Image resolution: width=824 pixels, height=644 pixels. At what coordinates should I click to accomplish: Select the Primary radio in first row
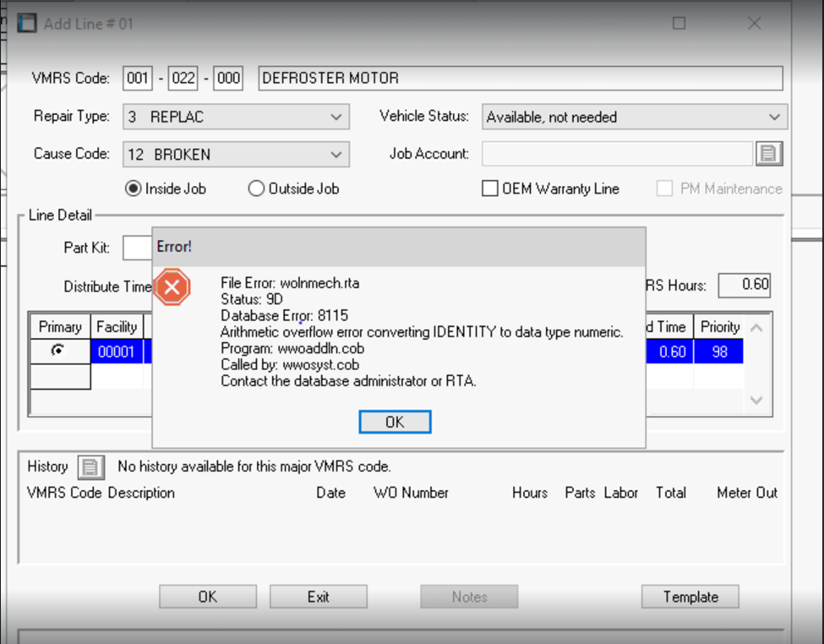coord(59,352)
